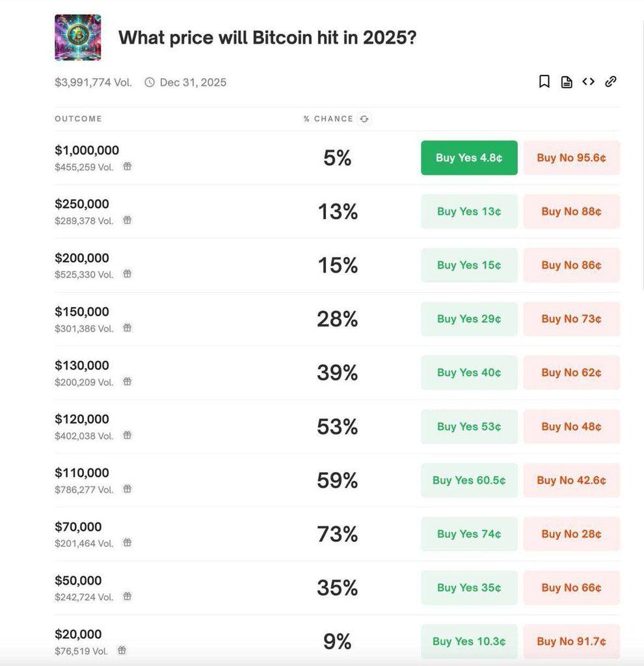Click gift icon under $1,000,000 outcome
This screenshot has height=666, width=644.
127,166
